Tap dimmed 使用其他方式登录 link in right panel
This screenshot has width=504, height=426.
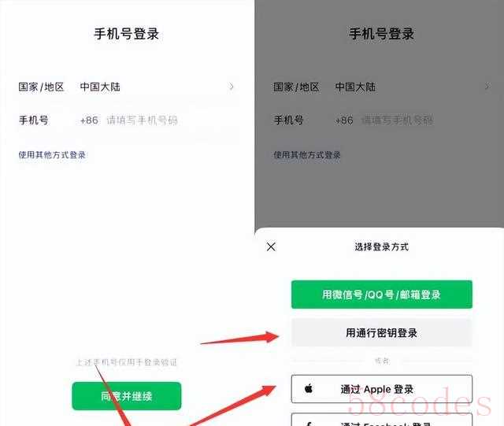(x=307, y=155)
